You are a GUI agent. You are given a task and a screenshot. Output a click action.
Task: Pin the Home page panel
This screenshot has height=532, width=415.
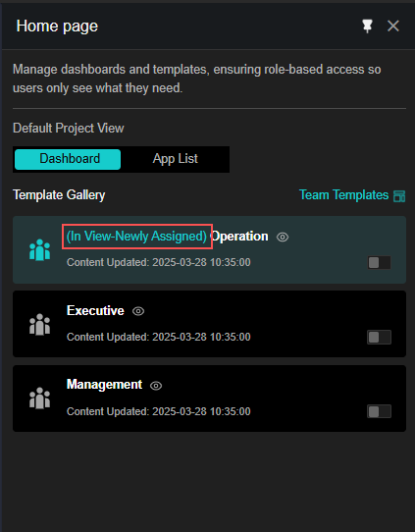coord(367,26)
